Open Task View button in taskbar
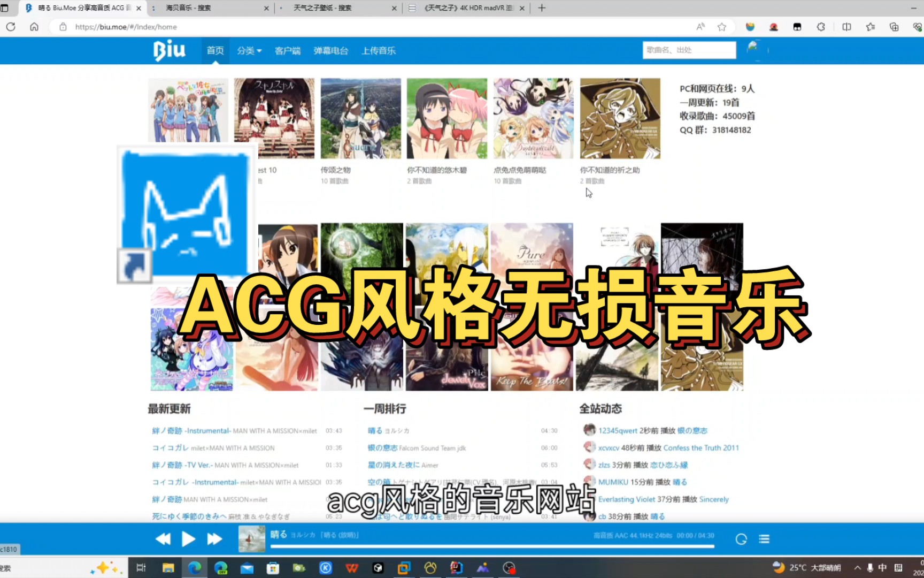Image resolution: width=924 pixels, height=578 pixels. click(141, 568)
